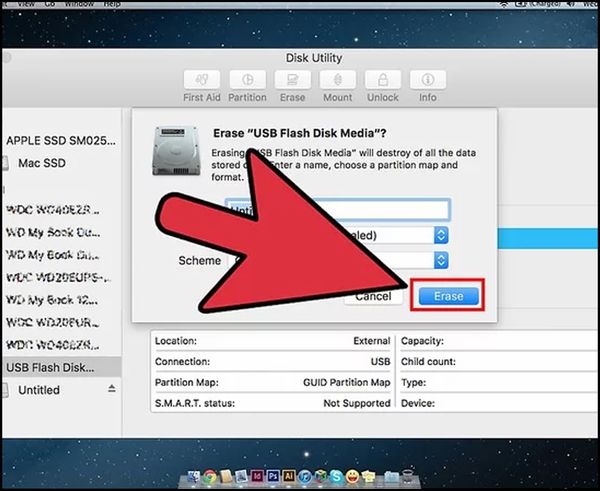Select Mac SSD volume in sidebar
The width and height of the screenshot is (600, 491).
(46, 163)
